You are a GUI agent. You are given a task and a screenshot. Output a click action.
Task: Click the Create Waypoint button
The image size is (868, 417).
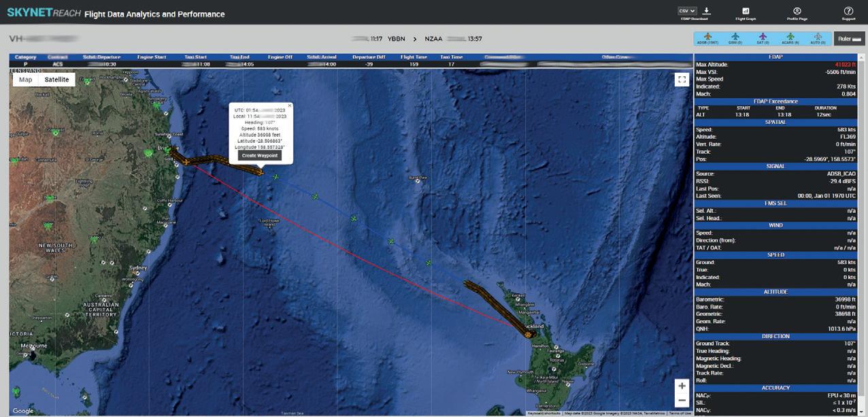tap(260, 156)
